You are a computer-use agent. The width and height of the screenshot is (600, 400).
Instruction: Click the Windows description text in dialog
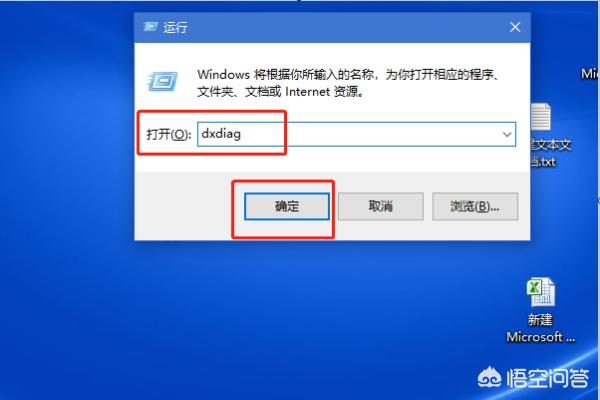pos(348,83)
